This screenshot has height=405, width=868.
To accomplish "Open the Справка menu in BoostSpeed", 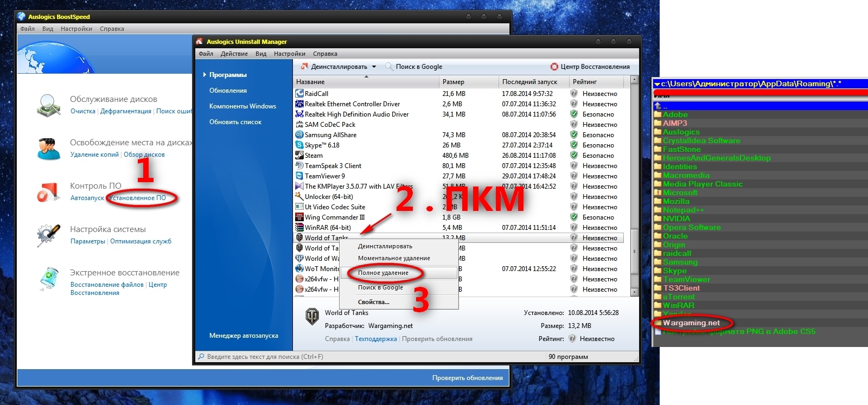I will 112,29.
